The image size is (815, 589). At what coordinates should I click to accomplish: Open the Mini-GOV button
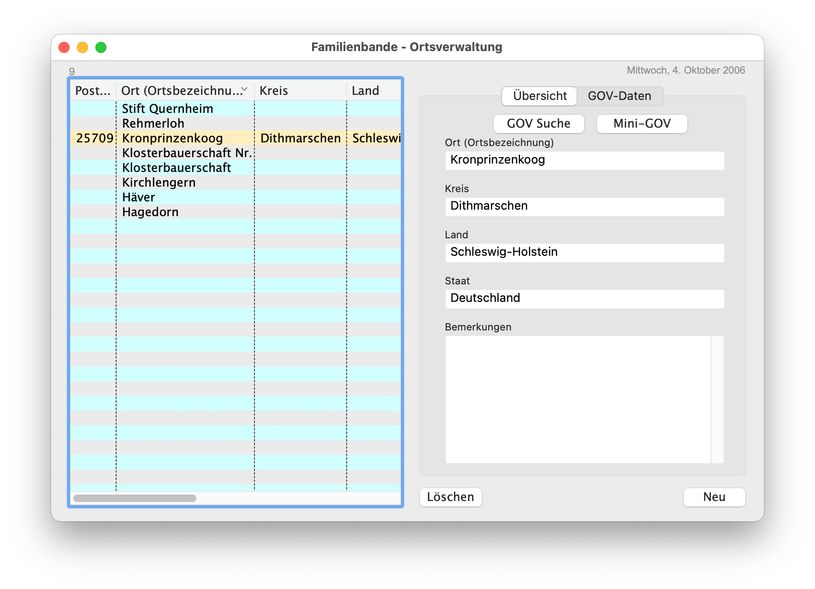click(642, 124)
